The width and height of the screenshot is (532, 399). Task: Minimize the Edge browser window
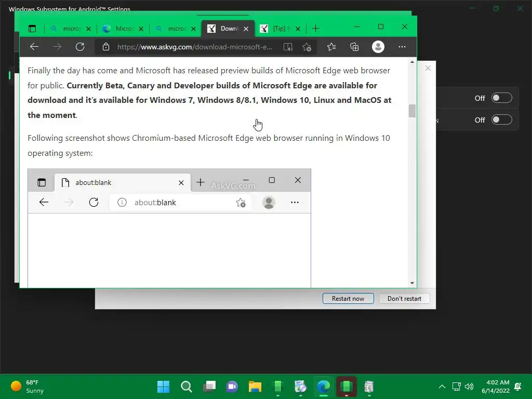(x=357, y=26)
